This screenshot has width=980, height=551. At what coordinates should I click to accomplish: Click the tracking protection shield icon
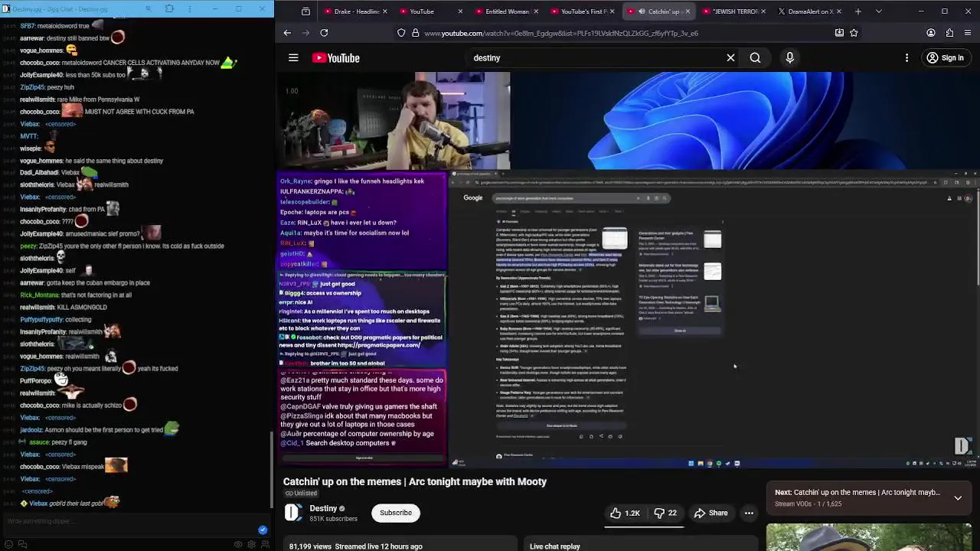tap(401, 33)
